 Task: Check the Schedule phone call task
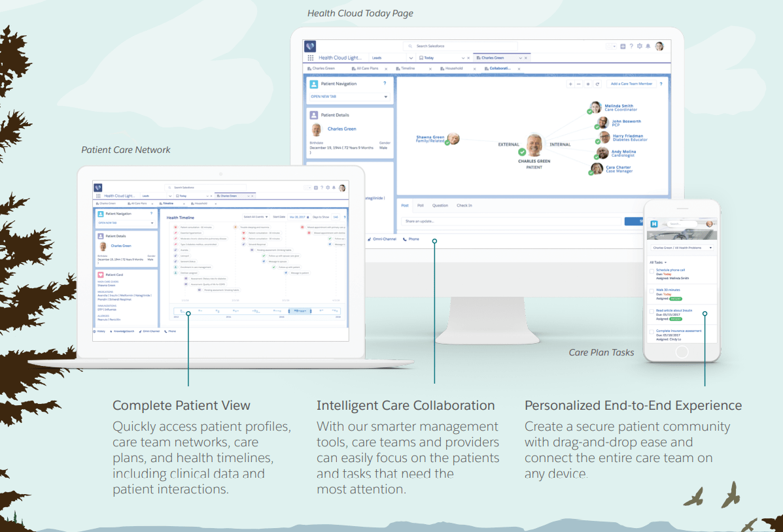coord(652,271)
